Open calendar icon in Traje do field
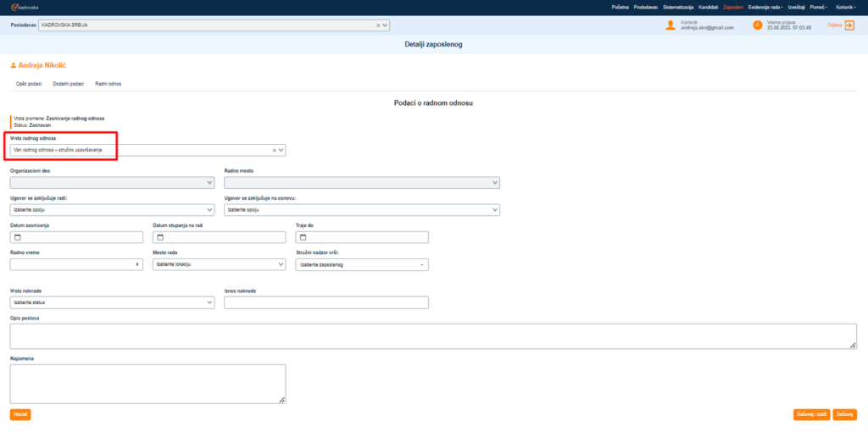This screenshot has width=868, height=432. click(x=303, y=237)
